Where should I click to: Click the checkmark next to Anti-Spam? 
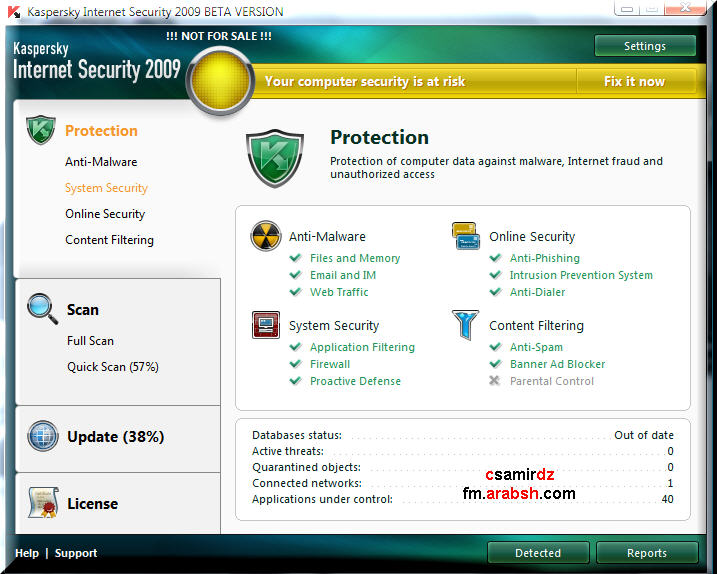click(x=495, y=347)
